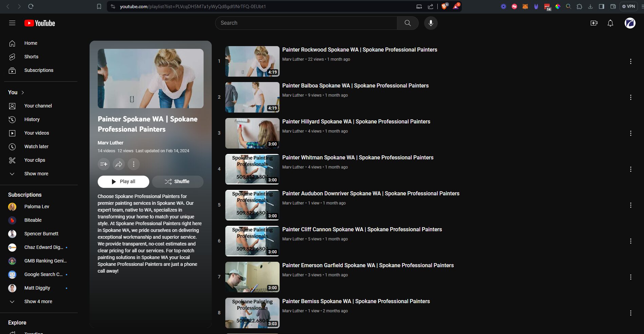Screen dimensions: 644x334
Task: Click the Create video icon
Action: pyautogui.click(x=594, y=23)
